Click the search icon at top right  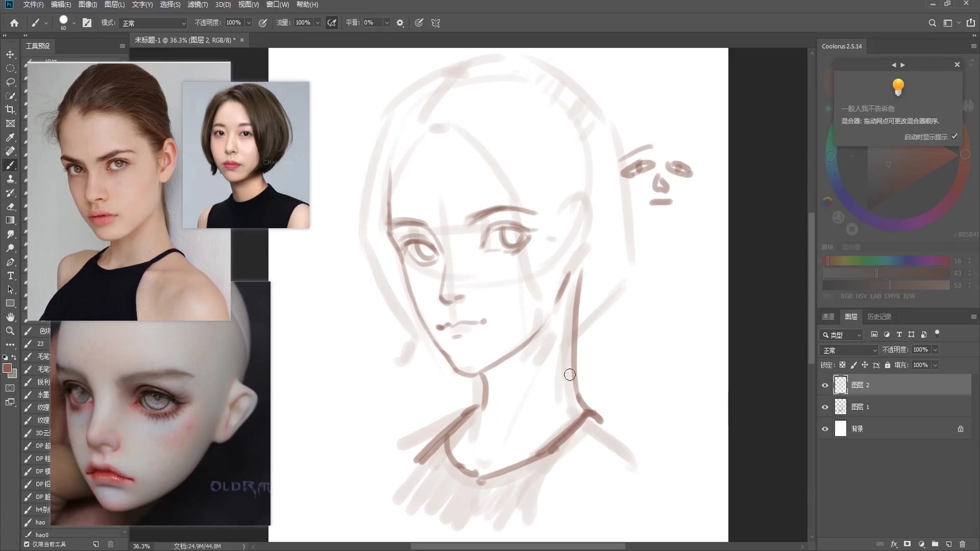point(932,22)
